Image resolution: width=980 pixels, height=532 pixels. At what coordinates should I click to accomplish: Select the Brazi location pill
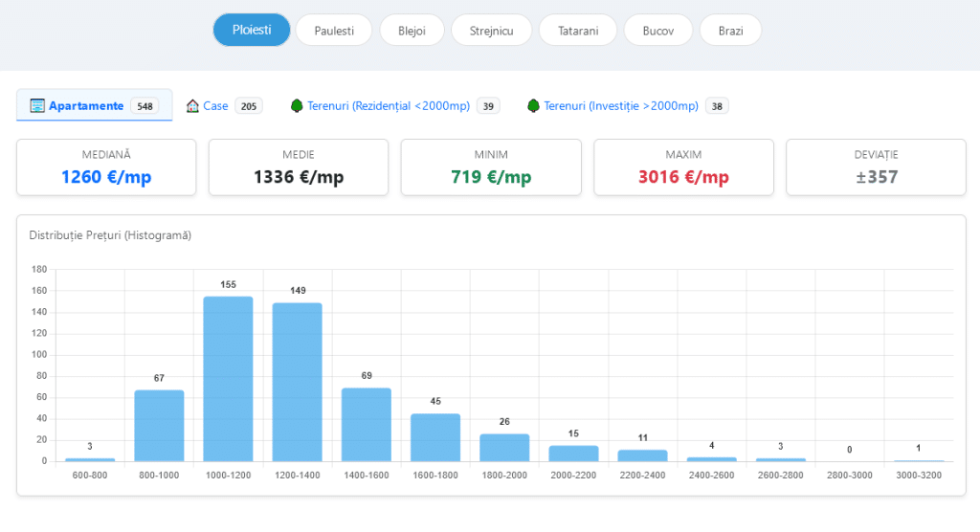point(730,31)
